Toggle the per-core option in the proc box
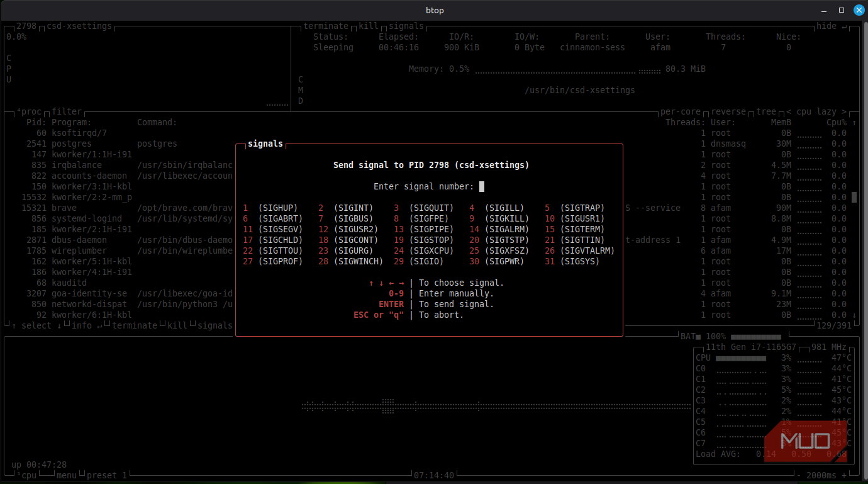The image size is (868, 484). click(681, 111)
